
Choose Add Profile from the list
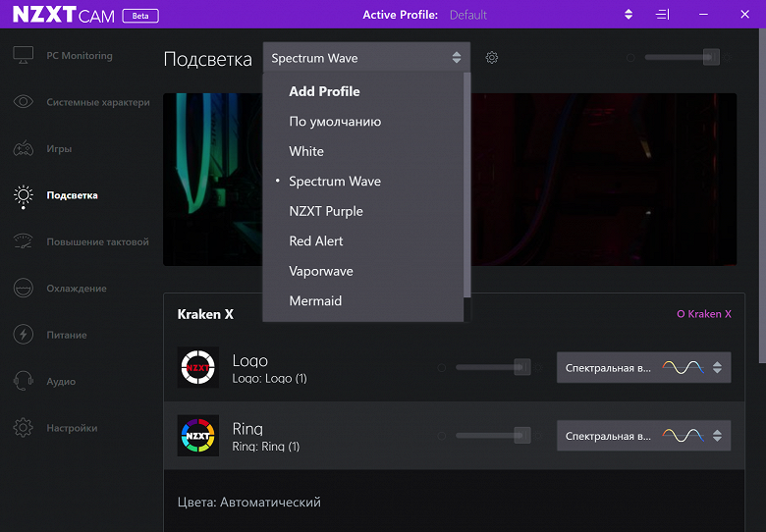point(324,91)
